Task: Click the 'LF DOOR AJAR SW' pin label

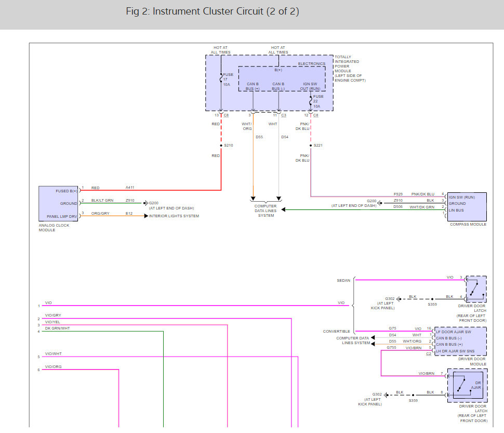Action: (x=453, y=332)
